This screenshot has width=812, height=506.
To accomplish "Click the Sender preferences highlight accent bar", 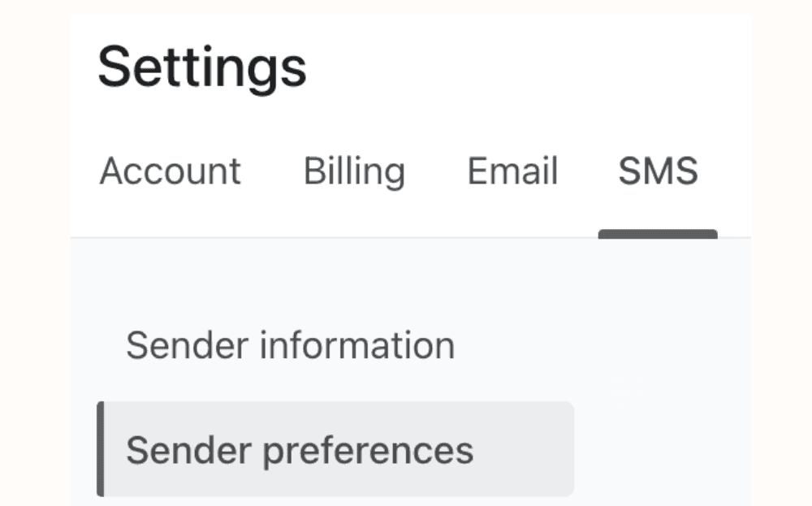I will pyautogui.click(x=101, y=449).
